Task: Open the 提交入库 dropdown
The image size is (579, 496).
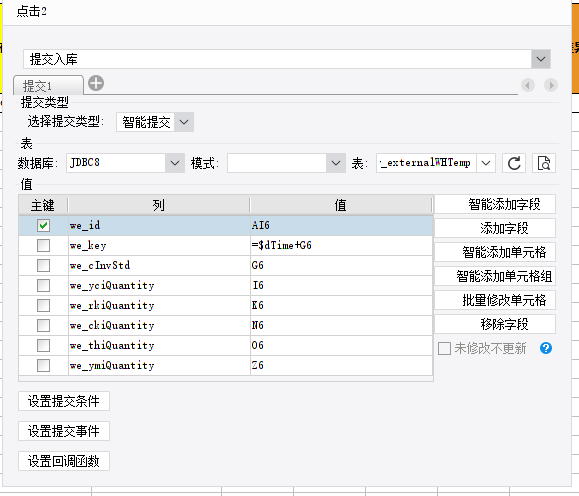Action: click(x=541, y=59)
